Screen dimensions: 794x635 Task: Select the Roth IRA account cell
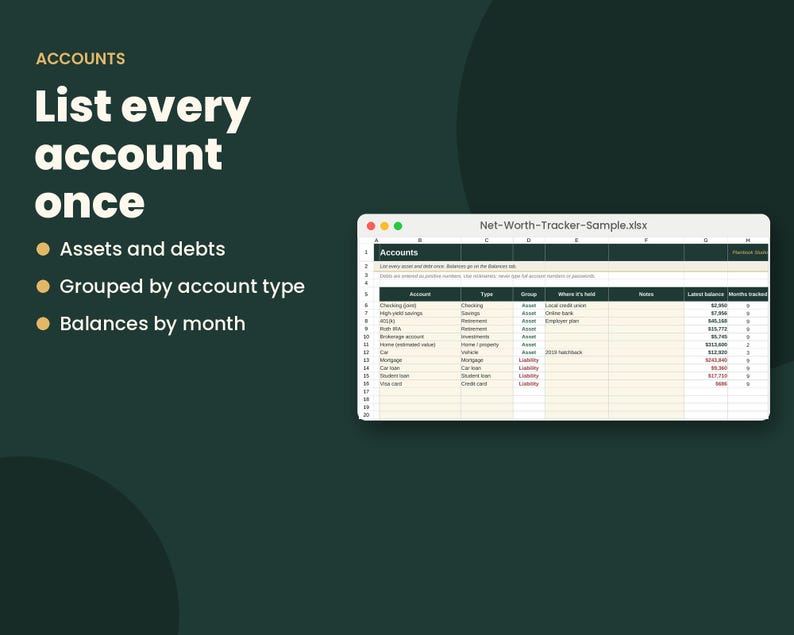(x=420, y=329)
